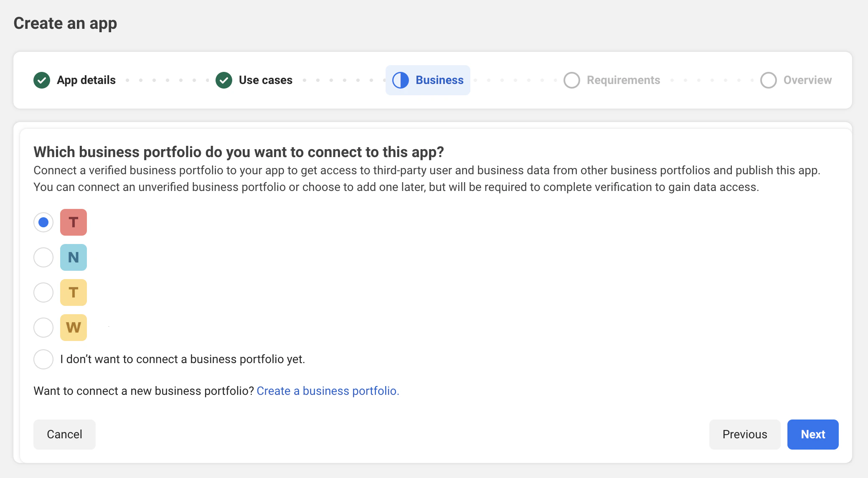Click the green checkmark beside Use cases
Screen dimensions: 868x478
tap(224, 80)
